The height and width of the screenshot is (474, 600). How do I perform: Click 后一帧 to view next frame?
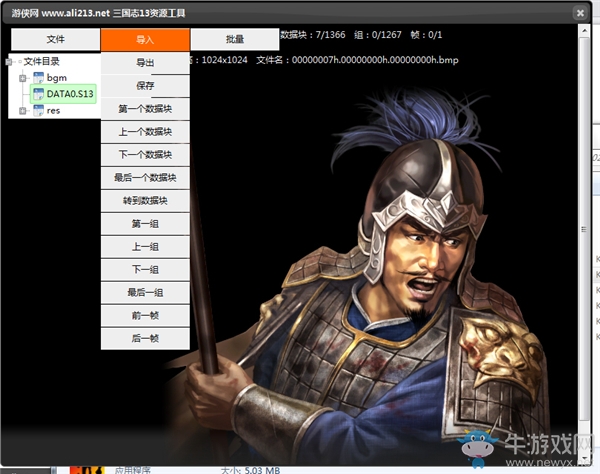pos(145,338)
